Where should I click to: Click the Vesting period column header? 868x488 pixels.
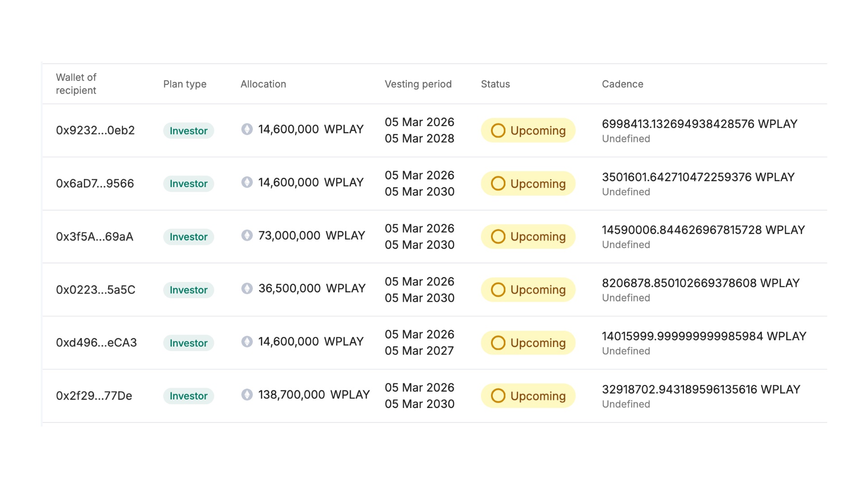[418, 84]
